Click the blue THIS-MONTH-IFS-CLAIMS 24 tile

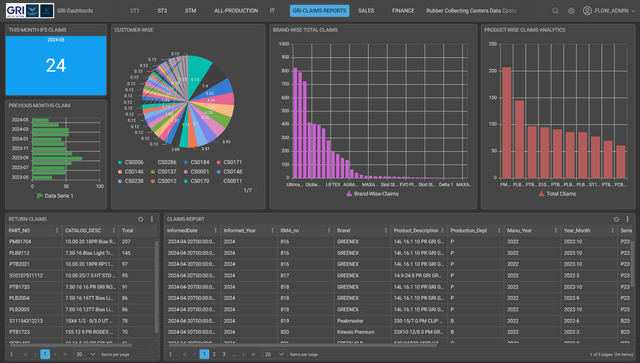(56, 65)
